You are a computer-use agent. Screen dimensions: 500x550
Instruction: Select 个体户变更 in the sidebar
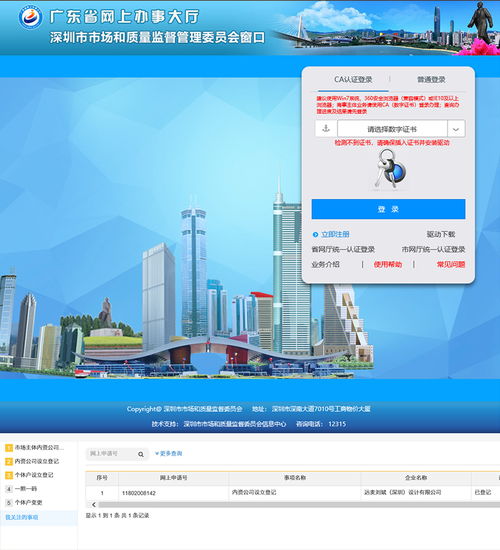click(x=28, y=502)
